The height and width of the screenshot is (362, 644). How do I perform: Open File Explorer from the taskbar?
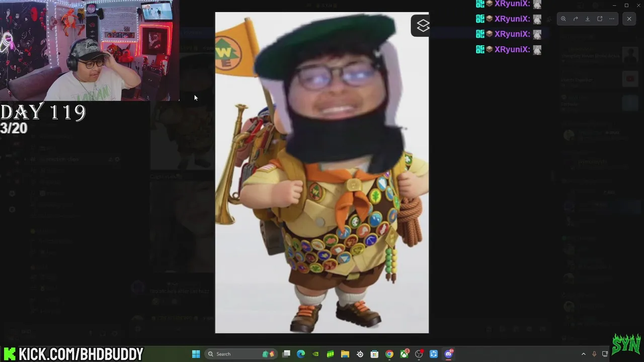[x=345, y=354]
